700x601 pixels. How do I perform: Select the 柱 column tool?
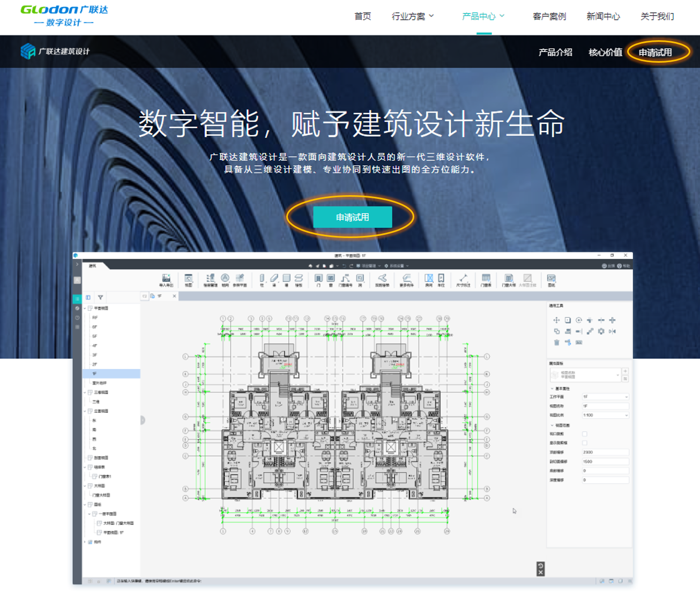[x=262, y=280]
